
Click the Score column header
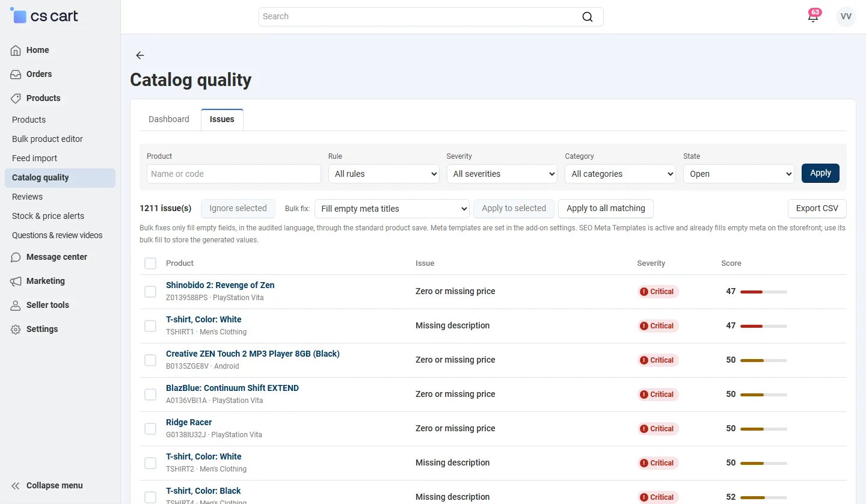(731, 263)
